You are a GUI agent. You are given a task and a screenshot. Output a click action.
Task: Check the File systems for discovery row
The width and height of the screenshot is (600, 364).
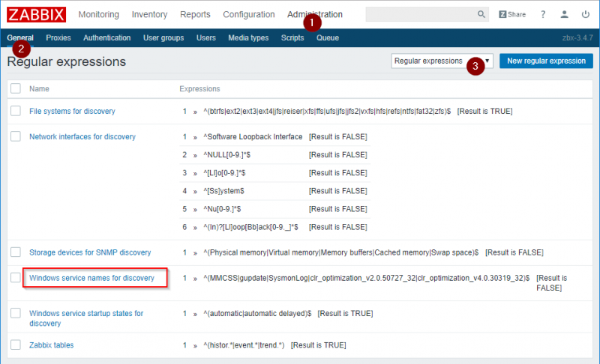click(x=16, y=111)
